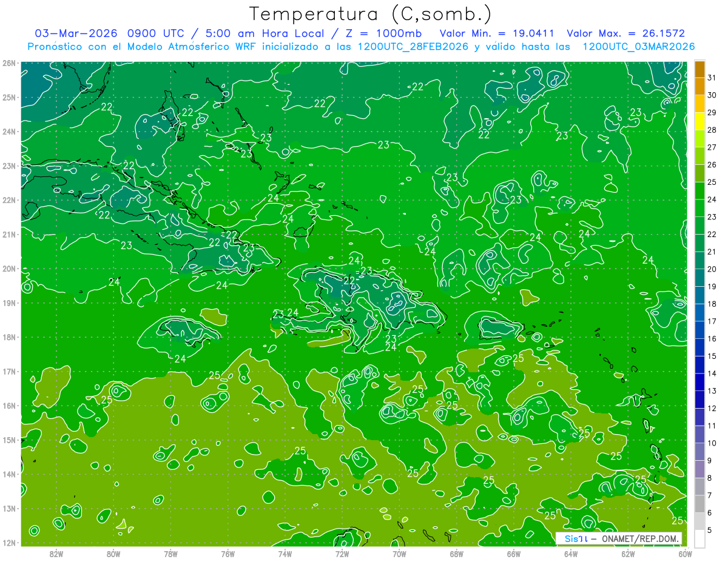Click the '25N' latitude axis label

pyautogui.click(x=8, y=98)
